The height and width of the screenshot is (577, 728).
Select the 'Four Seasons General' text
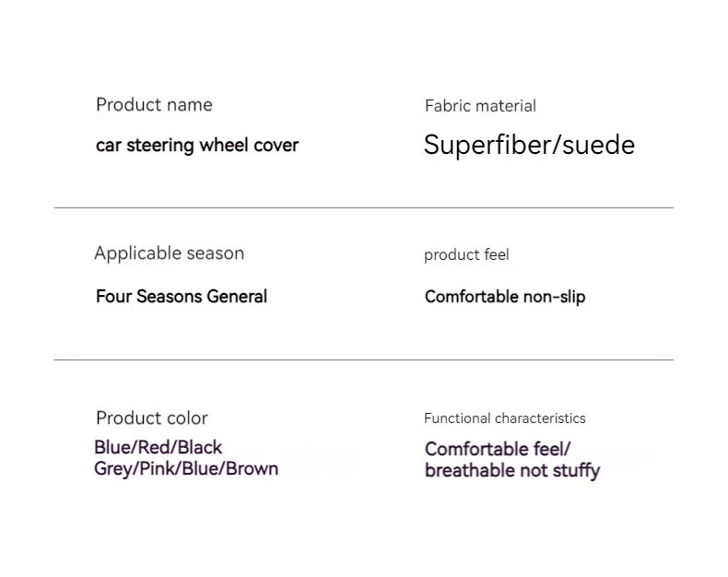coord(182,297)
